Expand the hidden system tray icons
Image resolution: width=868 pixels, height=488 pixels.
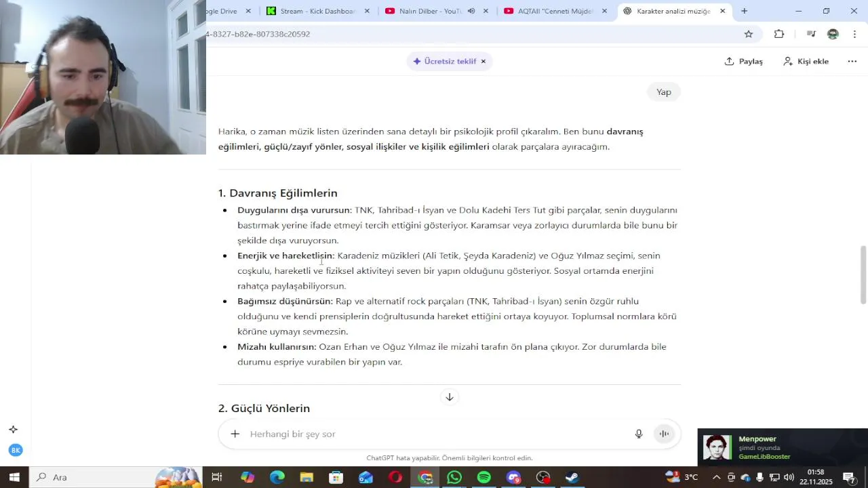[716, 477]
